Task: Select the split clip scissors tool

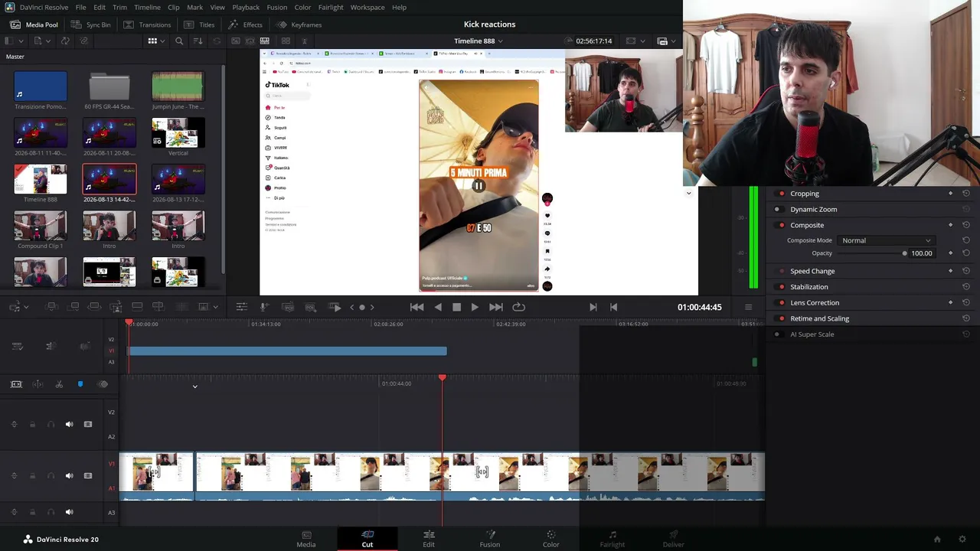Action: click(x=59, y=384)
